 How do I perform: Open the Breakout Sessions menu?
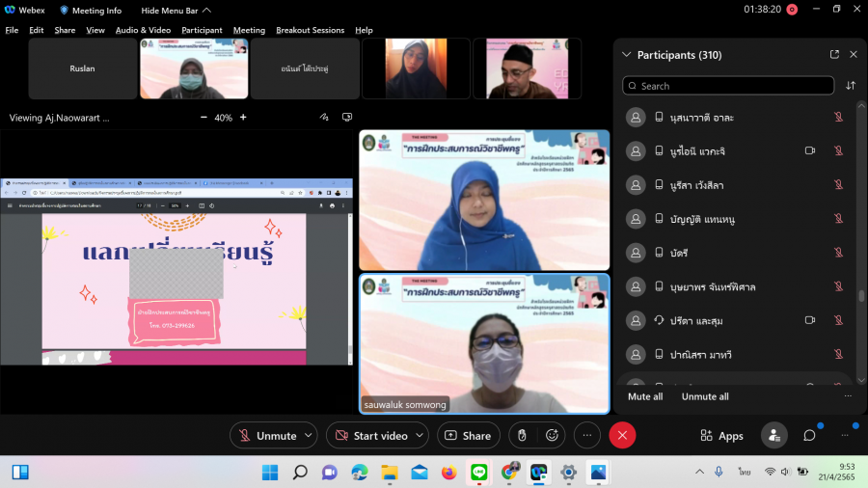click(x=310, y=30)
